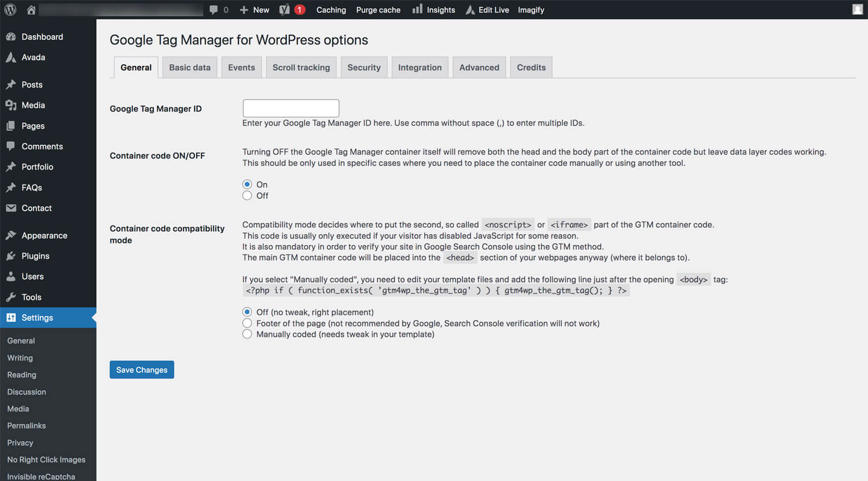Turn container code On

[x=247, y=184]
